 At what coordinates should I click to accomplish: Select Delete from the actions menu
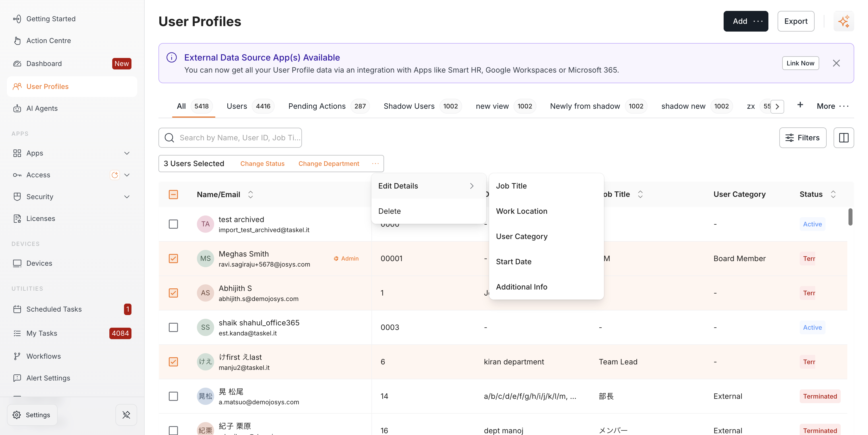coord(429,211)
